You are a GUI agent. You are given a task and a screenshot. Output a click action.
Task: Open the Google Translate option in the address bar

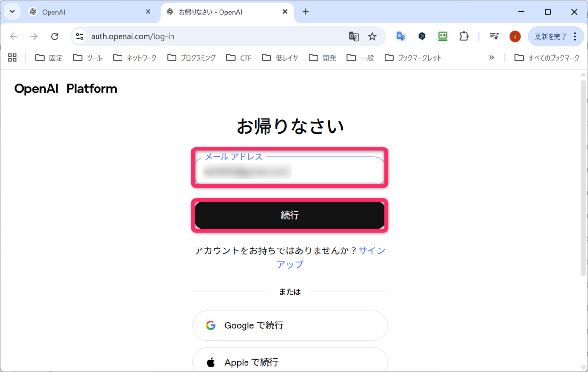[354, 36]
